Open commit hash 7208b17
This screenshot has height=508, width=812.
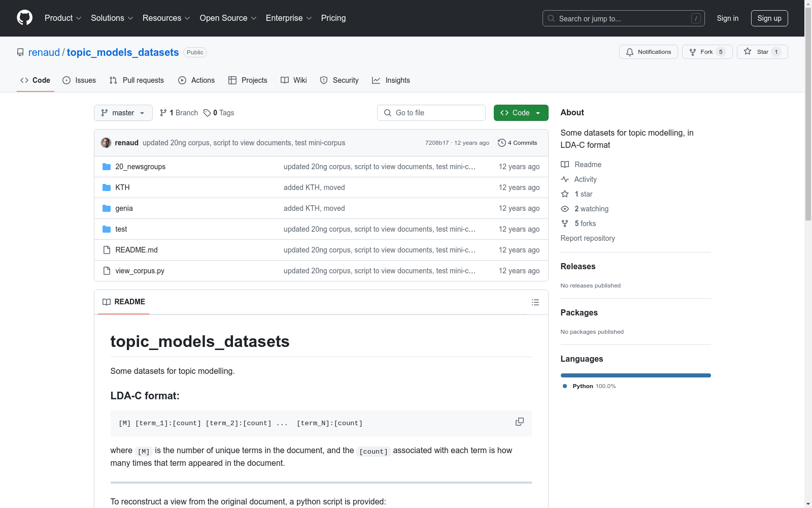(437, 143)
